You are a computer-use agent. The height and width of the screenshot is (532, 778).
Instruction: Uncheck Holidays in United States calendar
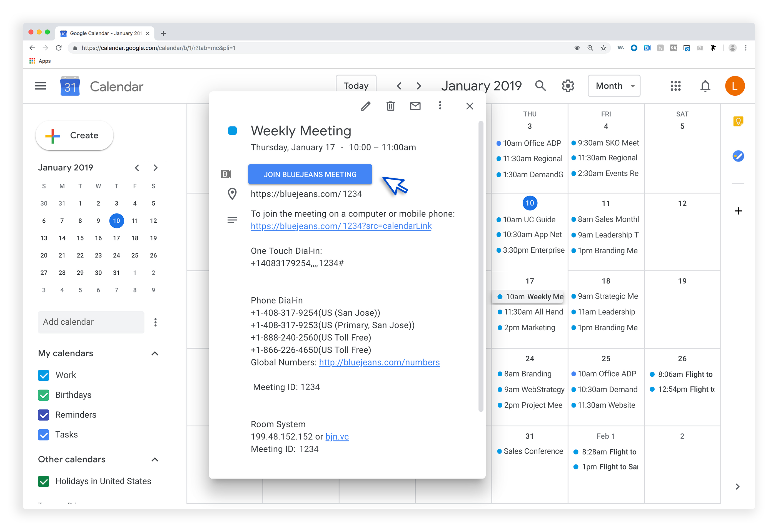(x=44, y=481)
